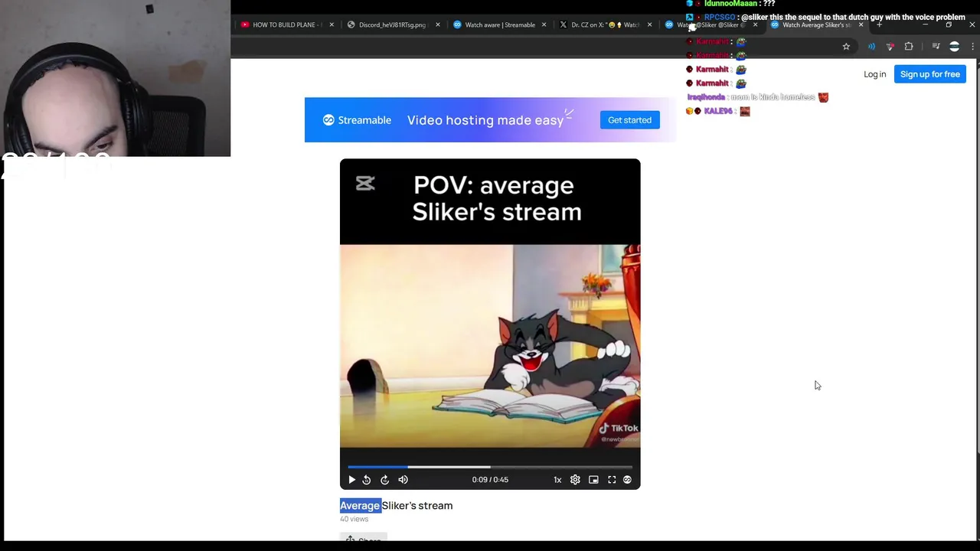The height and width of the screenshot is (551, 980).
Task: Skip the video forward 10 seconds
Action: (385, 480)
